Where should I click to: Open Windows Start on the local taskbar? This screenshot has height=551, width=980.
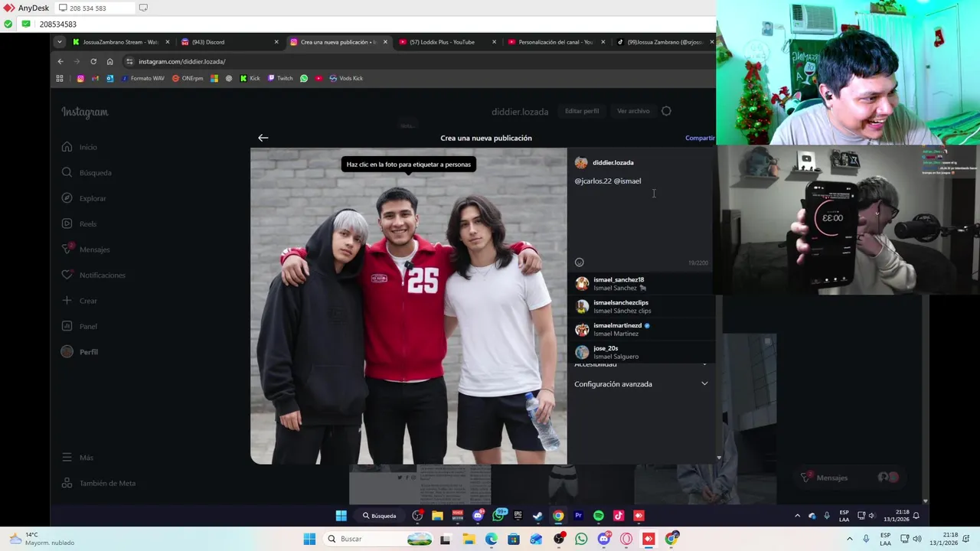point(309,540)
